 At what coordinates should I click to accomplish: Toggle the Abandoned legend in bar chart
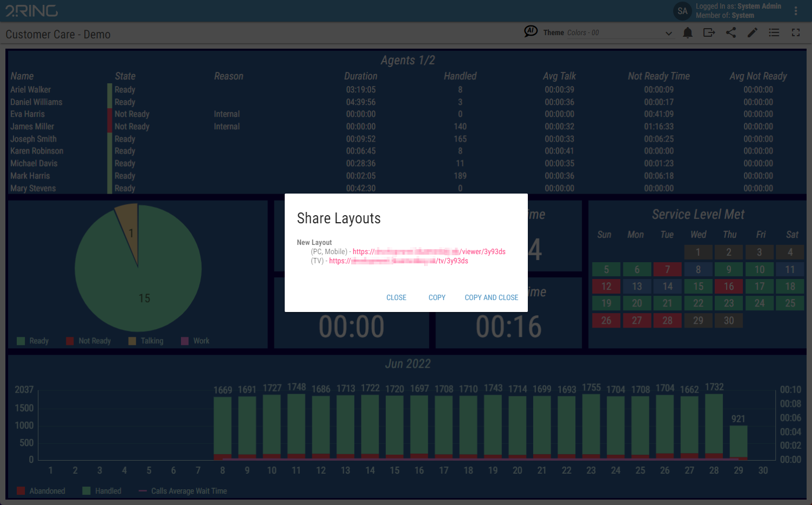[41, 491]
